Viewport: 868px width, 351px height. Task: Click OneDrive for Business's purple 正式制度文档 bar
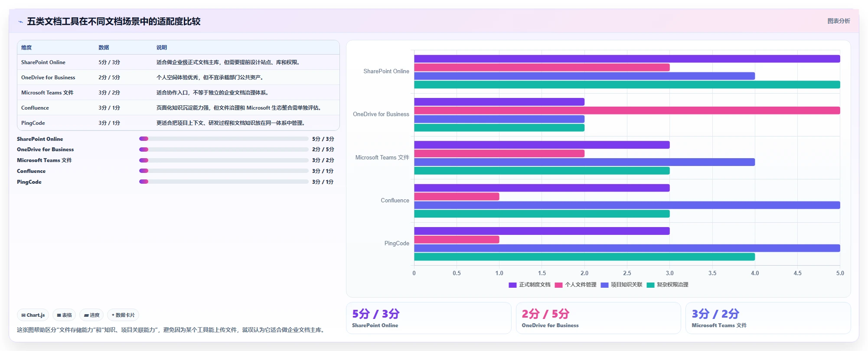click(499, 102)
